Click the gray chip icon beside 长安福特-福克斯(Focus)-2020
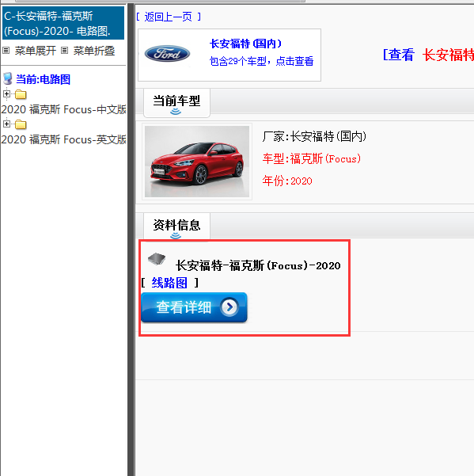The height and width of the screenshot is (476, 474). click(x=157, y=259)
